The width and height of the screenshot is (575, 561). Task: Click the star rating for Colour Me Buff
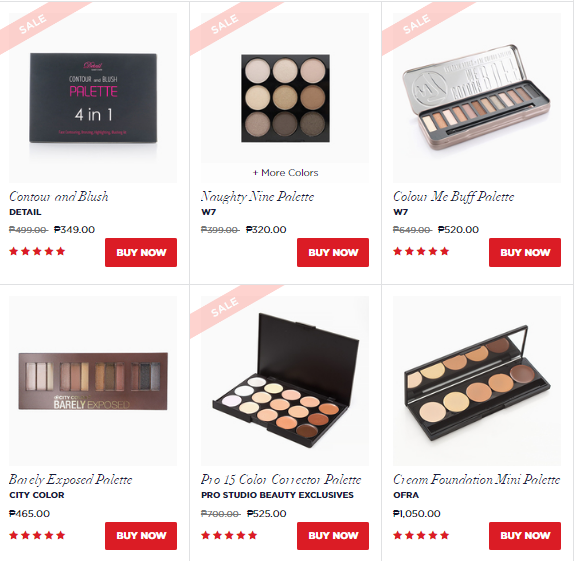421,251
